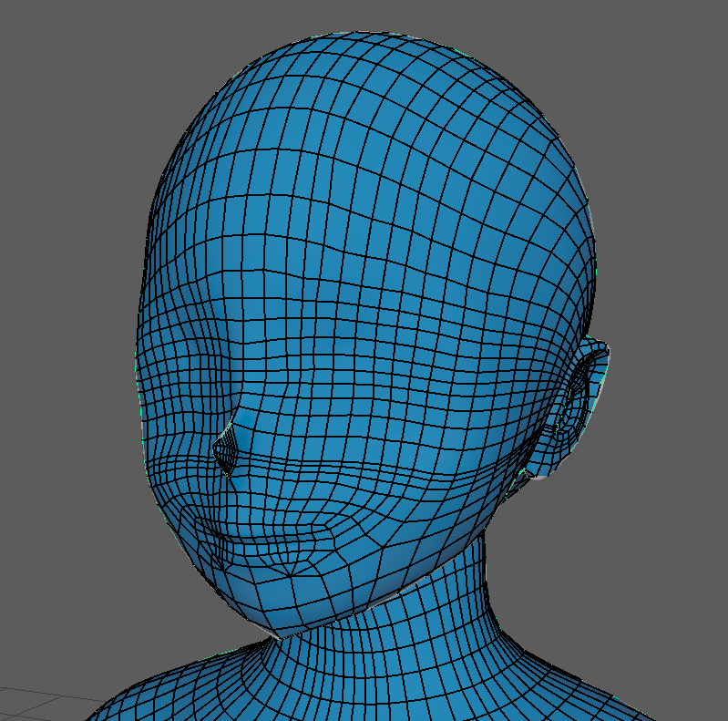Click the viewport grid line at bottom left
This screenshot has height=721, width=728.
(36, 692)
